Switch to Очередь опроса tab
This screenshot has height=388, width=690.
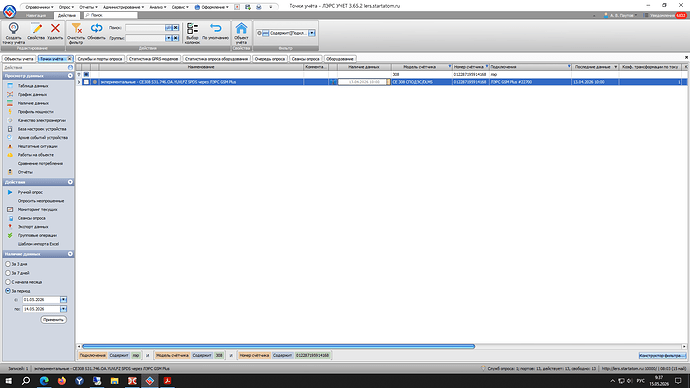tap(270, 59)
